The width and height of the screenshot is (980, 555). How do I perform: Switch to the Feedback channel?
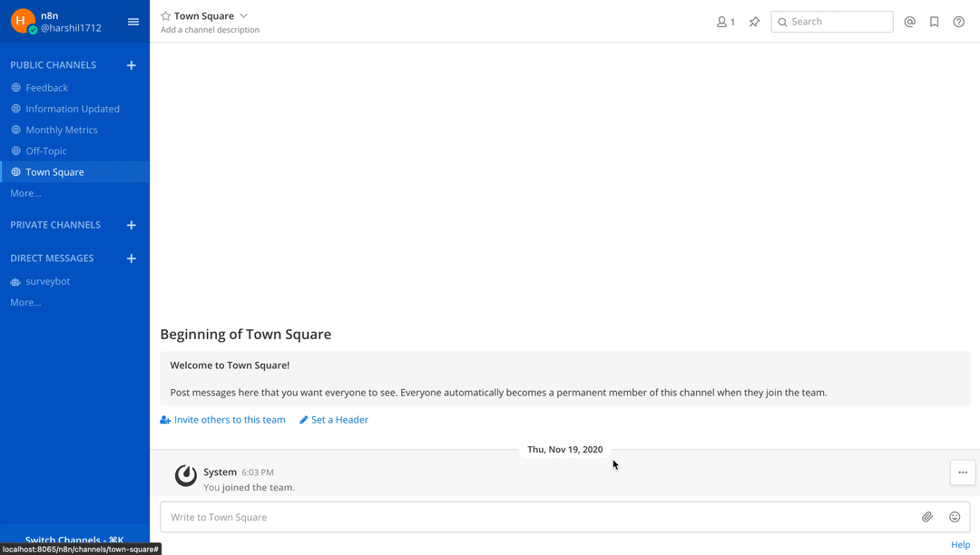(x=46, y=88)
